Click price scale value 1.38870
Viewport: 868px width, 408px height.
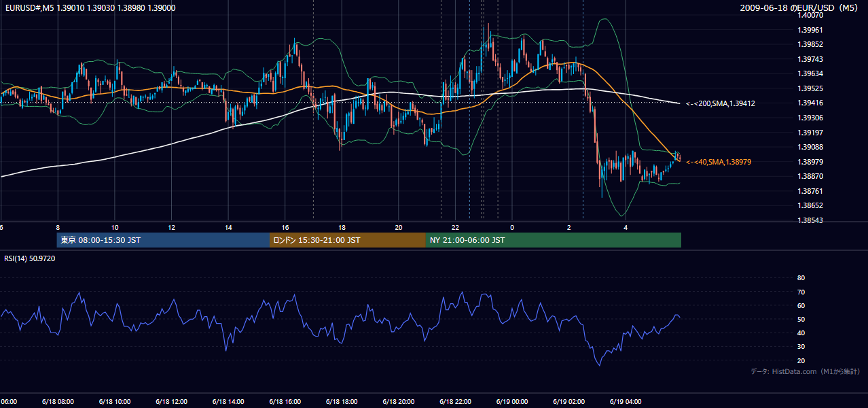pyautogui.click(x=811, y=176)
